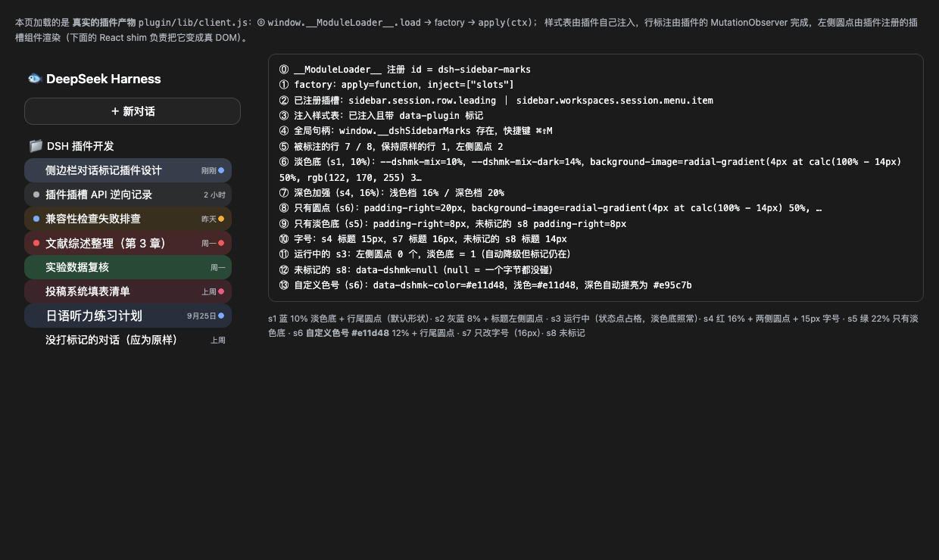Screen dimensions: 939x560
Task: Click the DeepSeek Harness fish logo
Action: click(34, 79)
